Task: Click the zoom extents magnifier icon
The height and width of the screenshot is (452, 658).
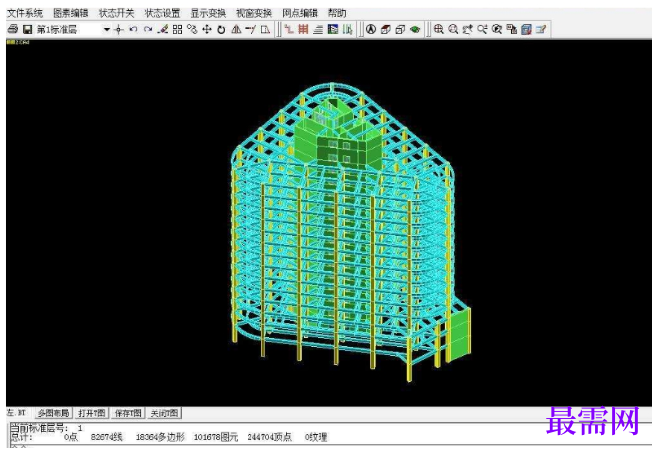Action: pos(497,29)
